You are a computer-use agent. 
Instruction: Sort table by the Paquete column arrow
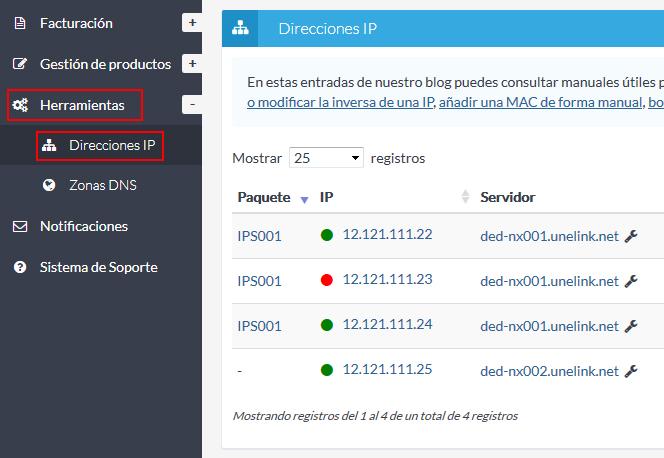(304, 200)
